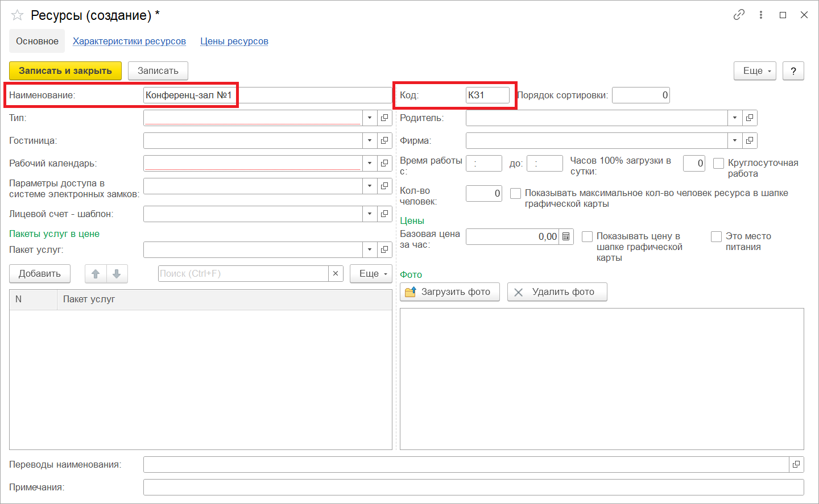This screenshot has height=504, width=819.
Task: Open the Цены ресурсов tab
Action: (x=234, y=41)
